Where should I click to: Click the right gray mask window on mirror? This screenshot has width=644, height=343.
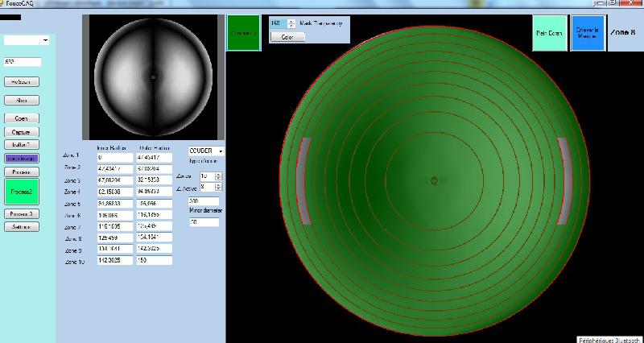click(564, 181)
